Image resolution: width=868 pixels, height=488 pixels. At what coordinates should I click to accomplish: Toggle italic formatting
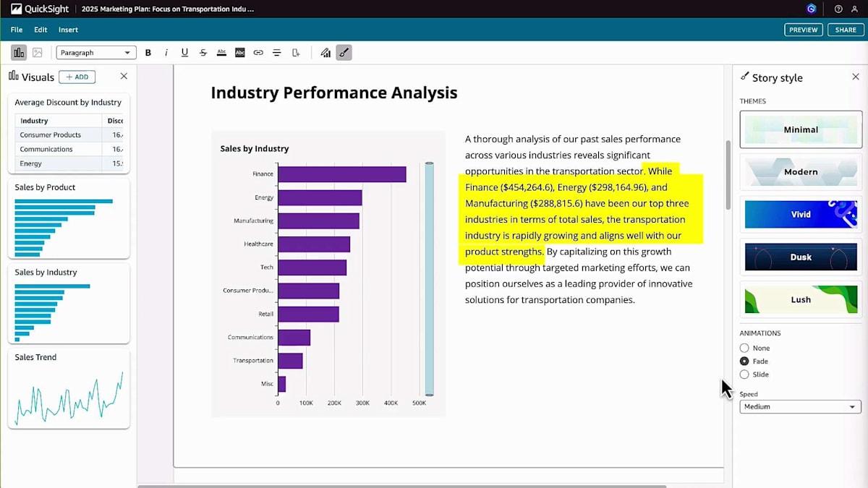pyautogui.click(x=166, y=53)
